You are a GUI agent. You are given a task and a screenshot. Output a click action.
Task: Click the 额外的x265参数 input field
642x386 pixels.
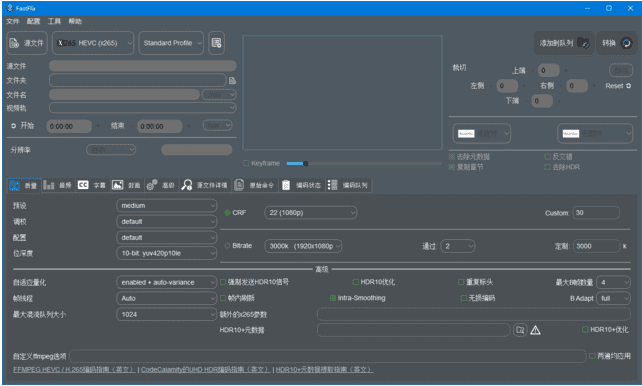coord(474,314)
